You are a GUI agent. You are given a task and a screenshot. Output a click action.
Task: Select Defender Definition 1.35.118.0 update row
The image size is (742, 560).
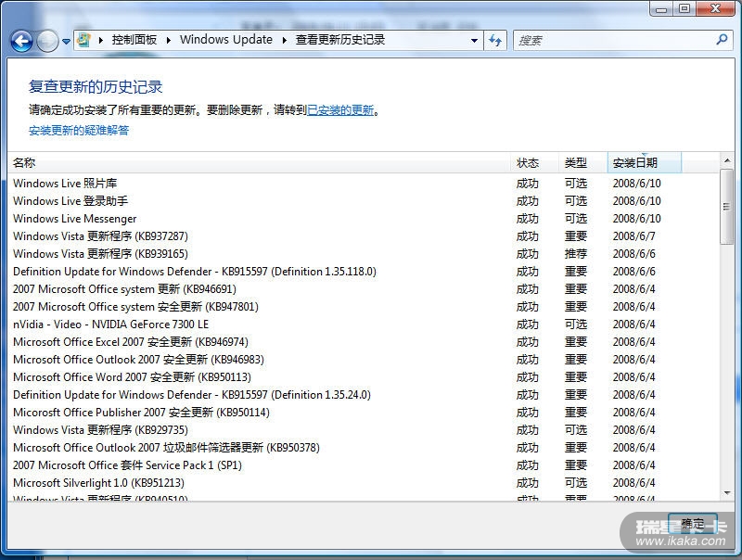pos(364,272)
